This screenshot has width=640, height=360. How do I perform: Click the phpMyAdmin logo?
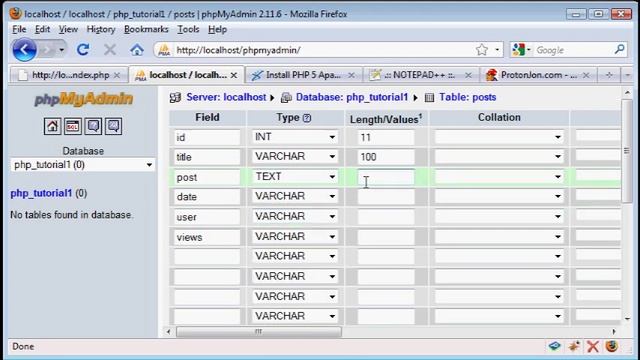[84, 99]
